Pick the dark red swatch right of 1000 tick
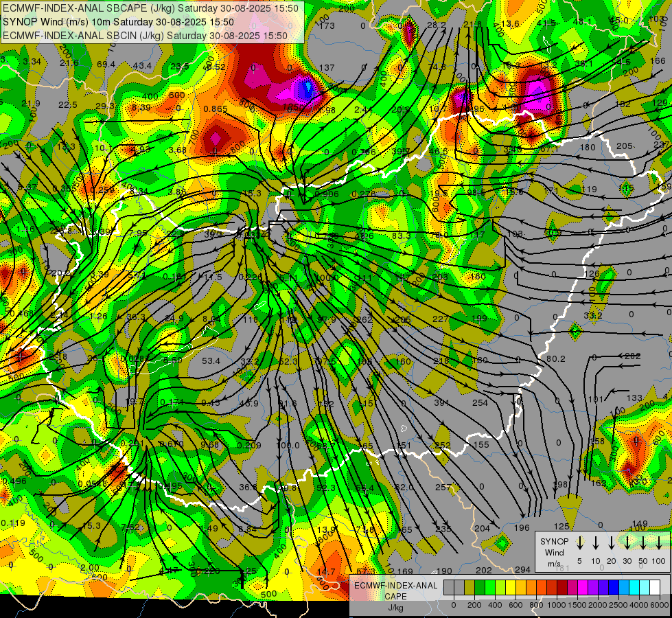Image resolution: width=672 pixels, height=618 pixels. coord(562,587)
